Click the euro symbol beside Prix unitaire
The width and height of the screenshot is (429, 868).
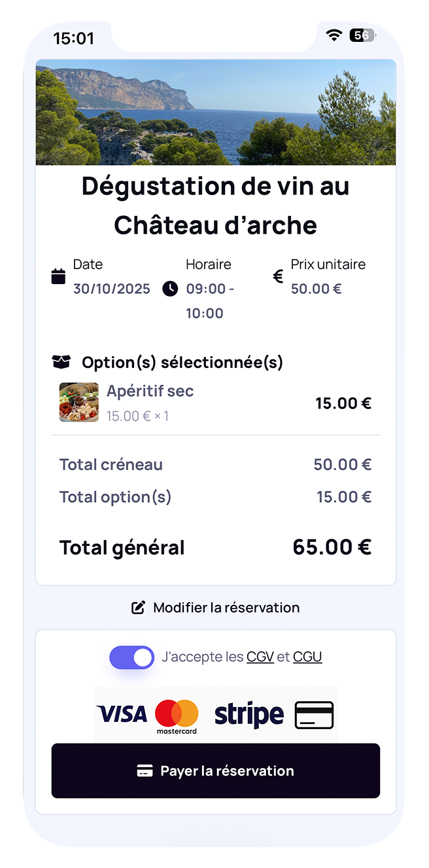coord(278,276)
